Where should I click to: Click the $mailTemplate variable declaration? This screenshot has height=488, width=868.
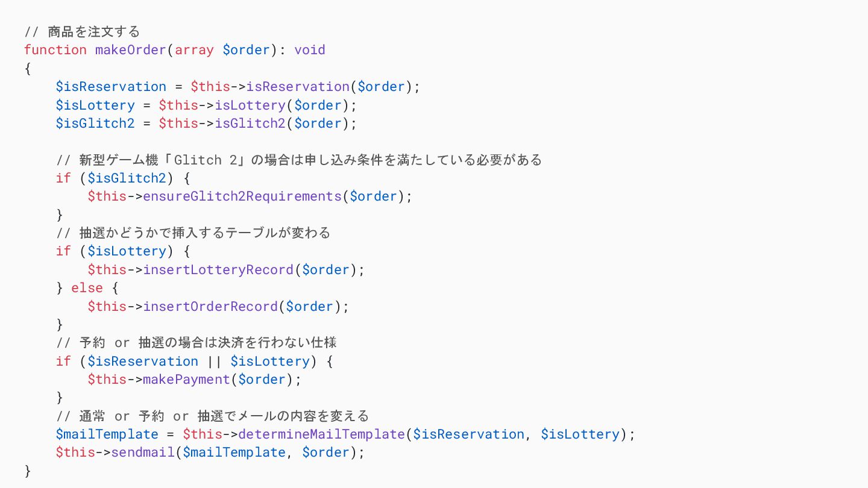[x=107, y=434]
